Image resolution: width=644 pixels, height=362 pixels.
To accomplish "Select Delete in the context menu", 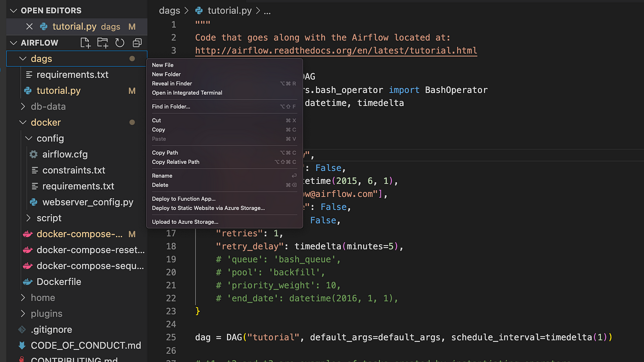I will (x=224, y=185).
